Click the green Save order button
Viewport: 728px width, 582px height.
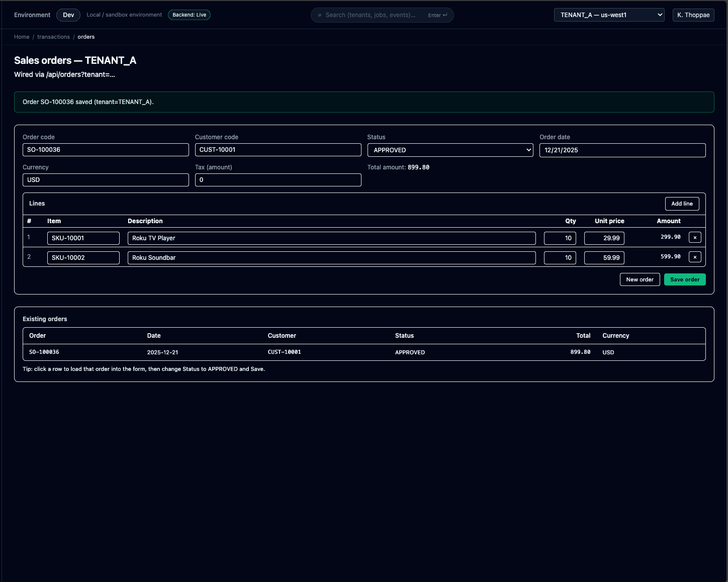684,279
